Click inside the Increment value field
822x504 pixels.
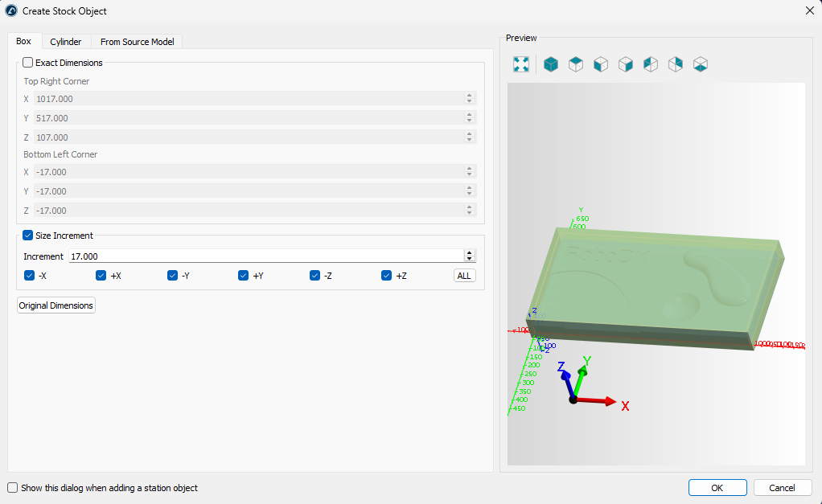tap(265, 256)
